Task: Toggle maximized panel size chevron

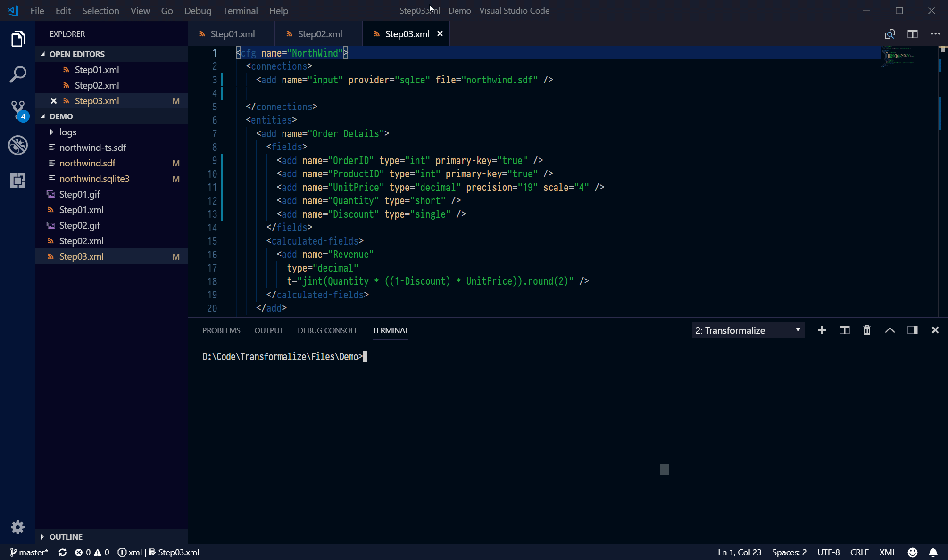Action: (x=890, y=330)
